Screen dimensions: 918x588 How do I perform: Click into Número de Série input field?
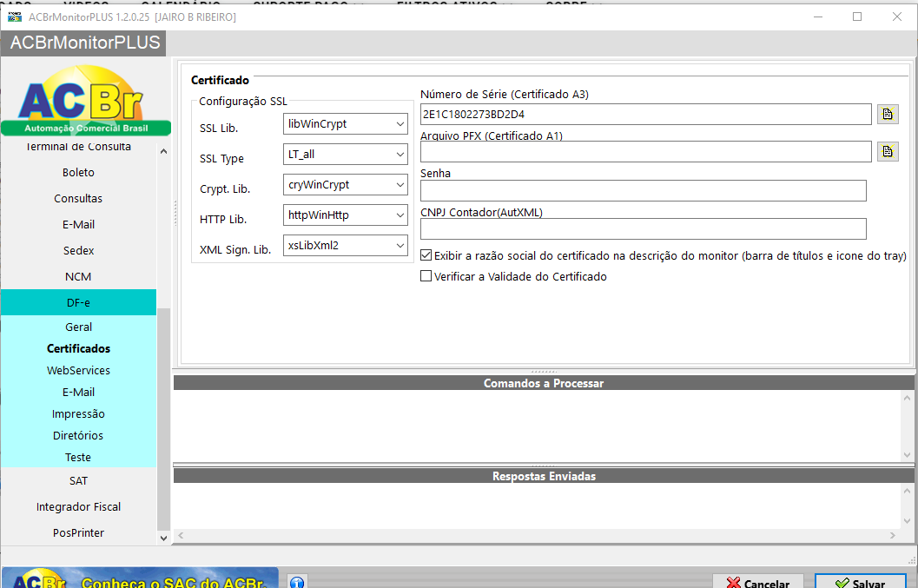[x=646, y=114]
